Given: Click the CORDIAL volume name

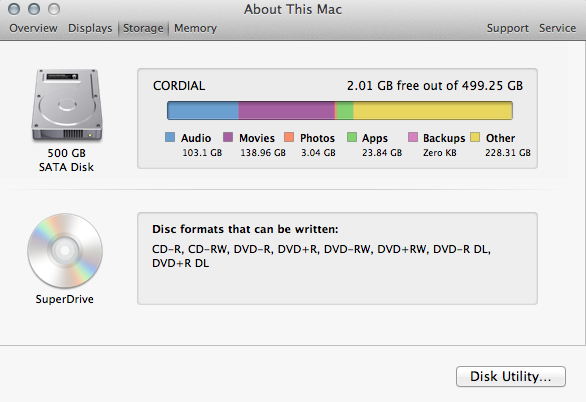Looking at the screenshot, I should click(179, 86).
